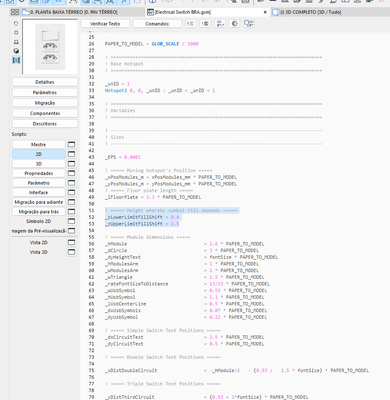Click Vista 3D label
Screen dimensions: 390x400
(x=39, y=252)
